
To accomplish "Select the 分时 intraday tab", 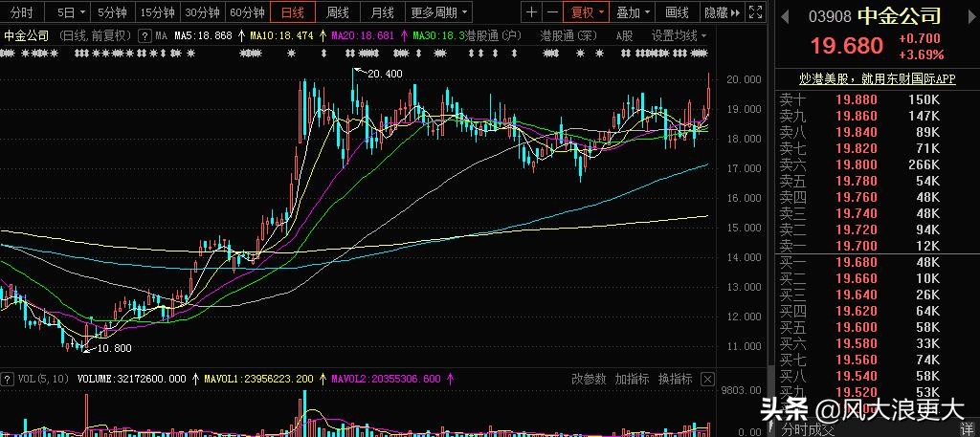I will [x=21, y=12].
